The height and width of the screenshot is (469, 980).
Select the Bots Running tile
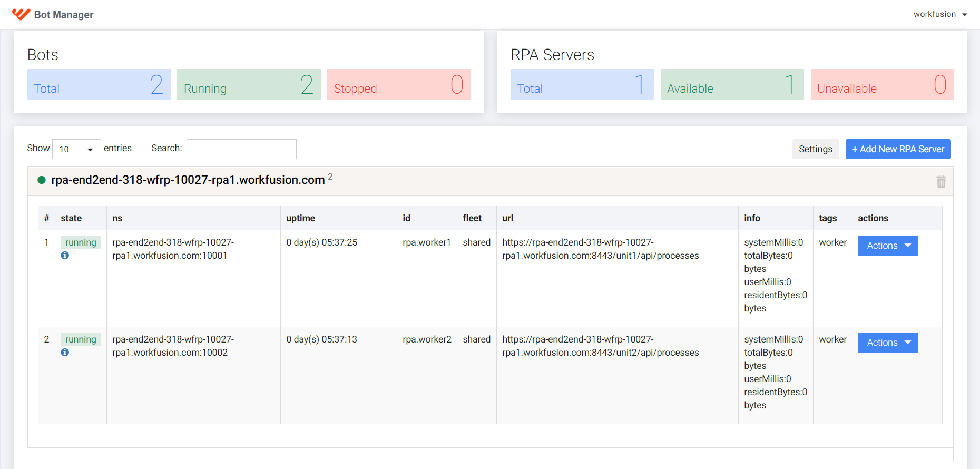point(249,84)
